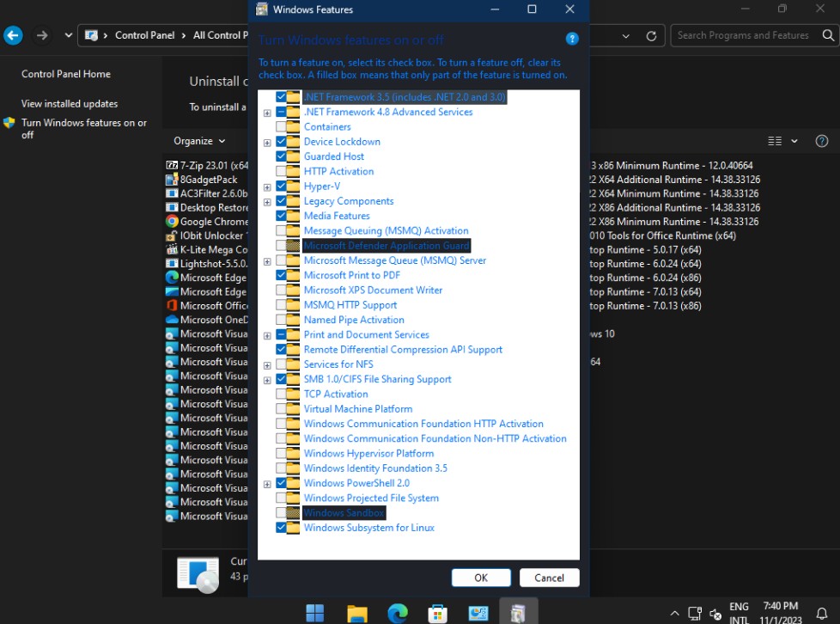Open the Organize menu
Image resolution: width=840 pixels, height=624 pixels.
pyautogui.click(x=198, y=141)
